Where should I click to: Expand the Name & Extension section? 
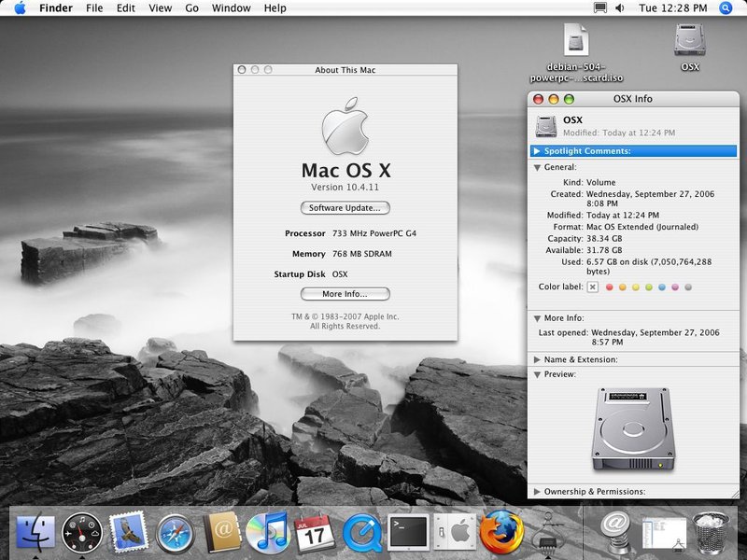(537, 359)
